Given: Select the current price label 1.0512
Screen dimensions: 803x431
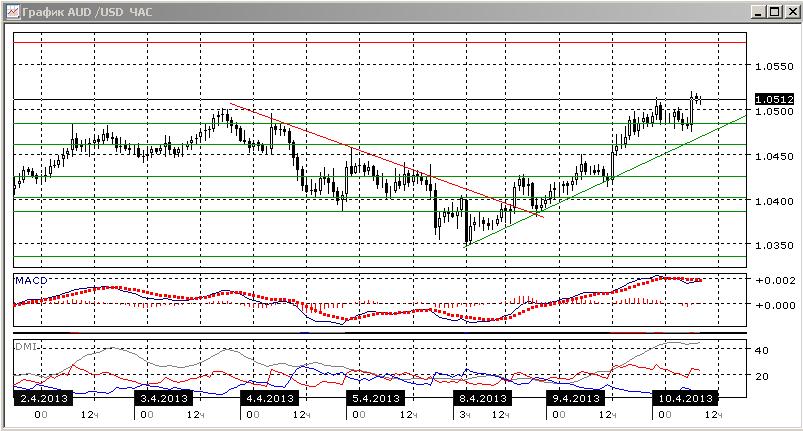Looking at the screenshot, I should coord(774,99).
